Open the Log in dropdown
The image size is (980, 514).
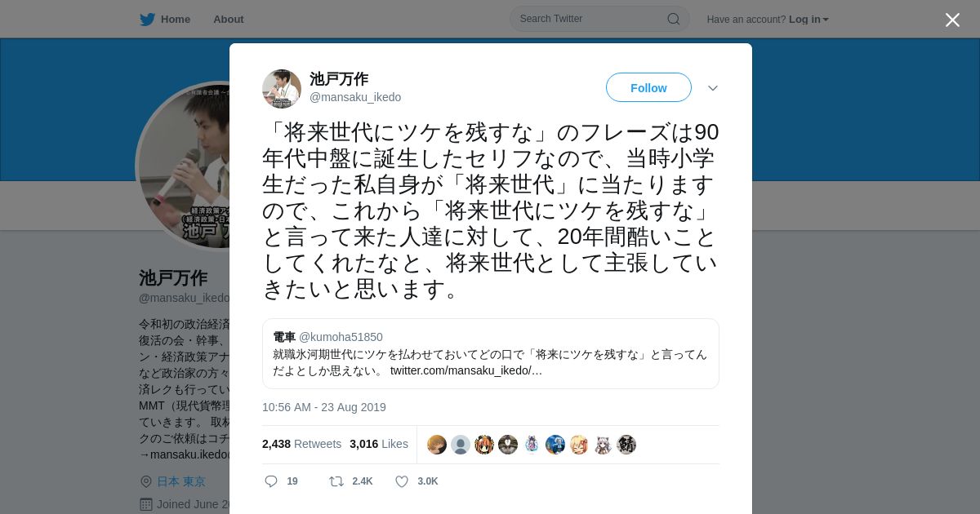point(808,19)
